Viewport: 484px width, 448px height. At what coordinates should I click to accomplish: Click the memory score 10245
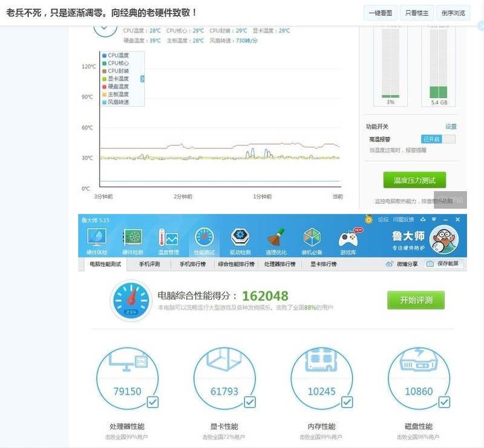[321, 392]
